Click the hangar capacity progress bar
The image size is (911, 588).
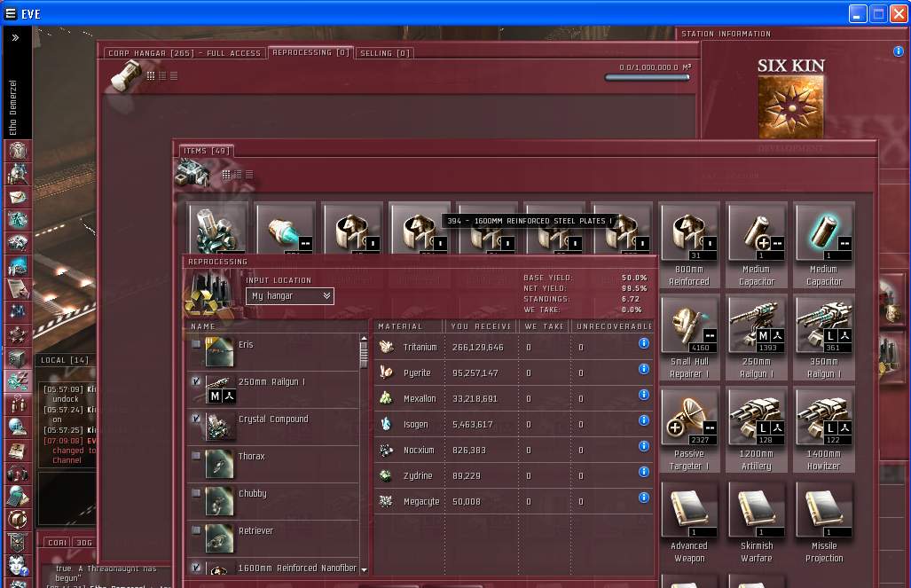point(647,77)
